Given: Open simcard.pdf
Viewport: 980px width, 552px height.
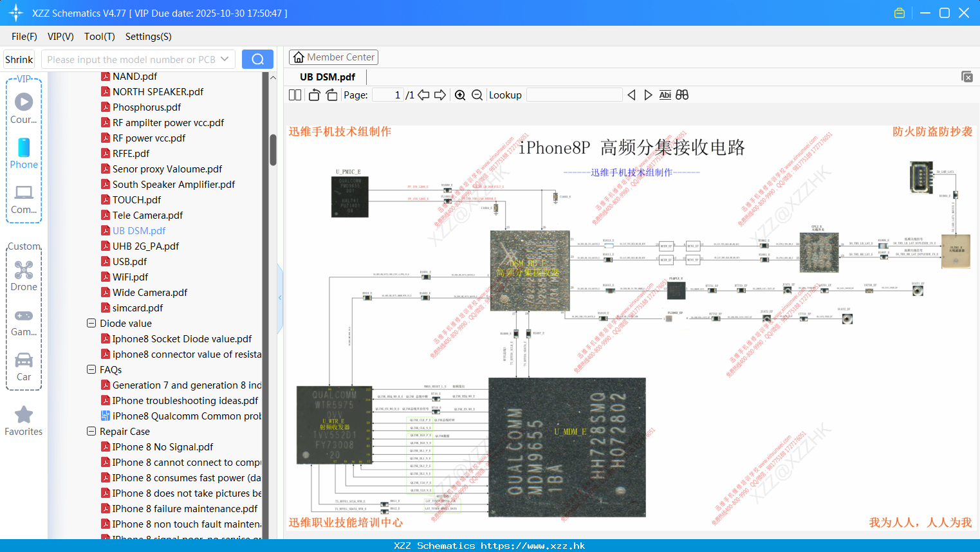Looking at the screenshot, I should point(138,308).
